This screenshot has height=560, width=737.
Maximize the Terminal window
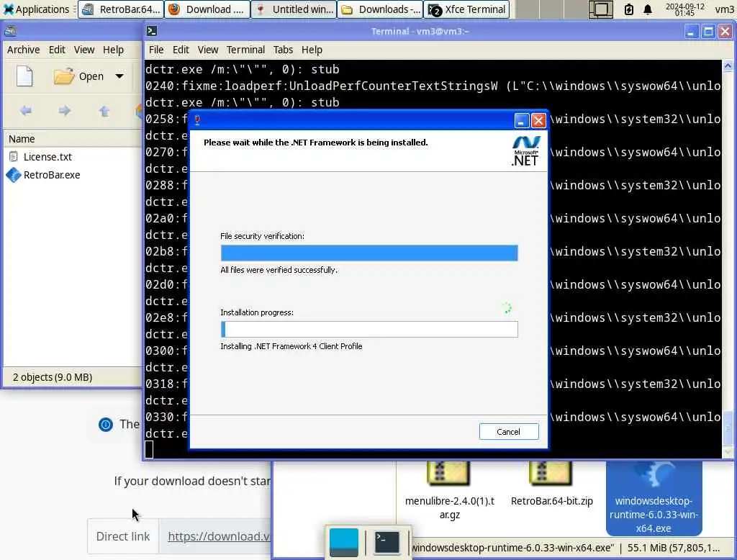tap(708, 32)
